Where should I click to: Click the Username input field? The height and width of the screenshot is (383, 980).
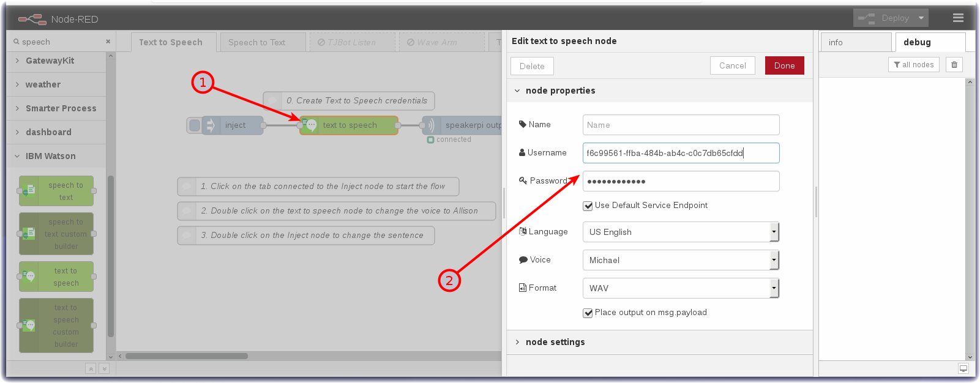(x=681, y=153)
